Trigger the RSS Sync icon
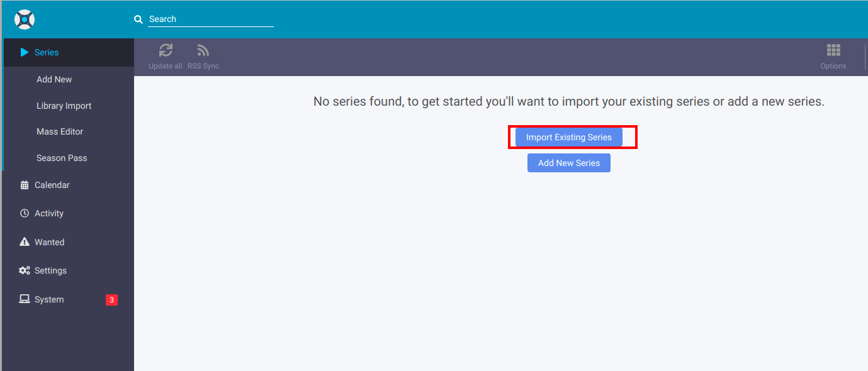 tap(203, 51)
